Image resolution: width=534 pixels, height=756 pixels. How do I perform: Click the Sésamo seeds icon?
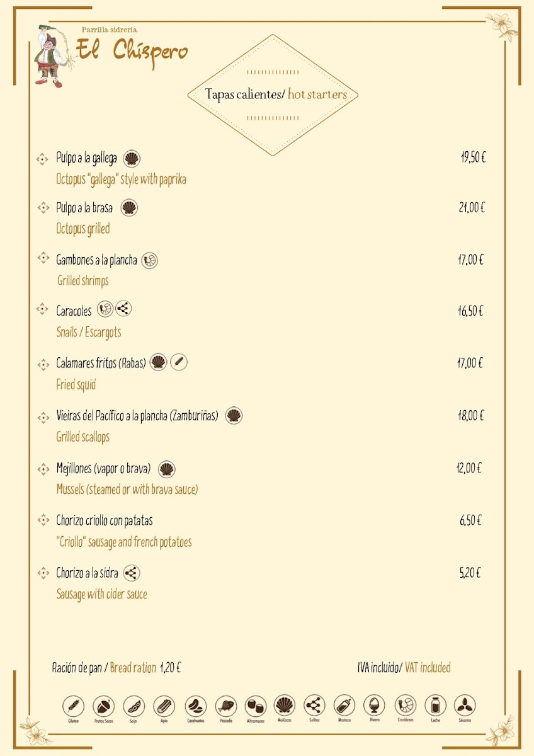pos(465,706)
